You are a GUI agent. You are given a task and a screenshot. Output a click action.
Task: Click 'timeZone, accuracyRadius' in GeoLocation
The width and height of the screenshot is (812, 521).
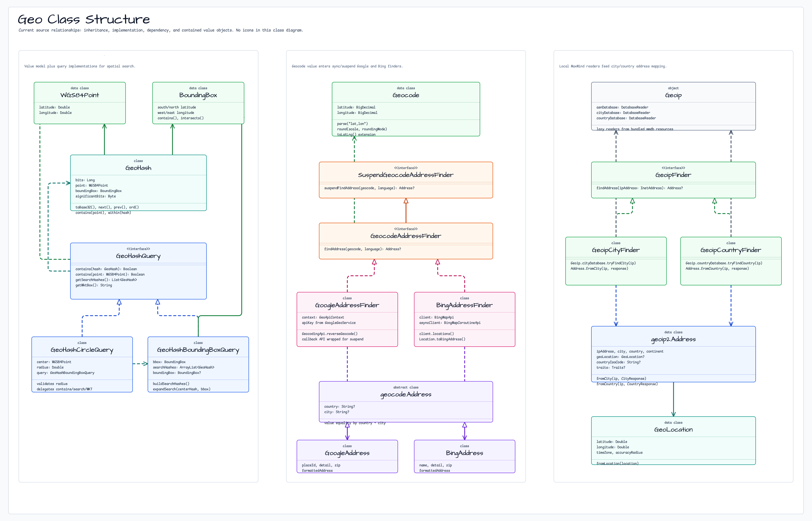click(619, 453)
